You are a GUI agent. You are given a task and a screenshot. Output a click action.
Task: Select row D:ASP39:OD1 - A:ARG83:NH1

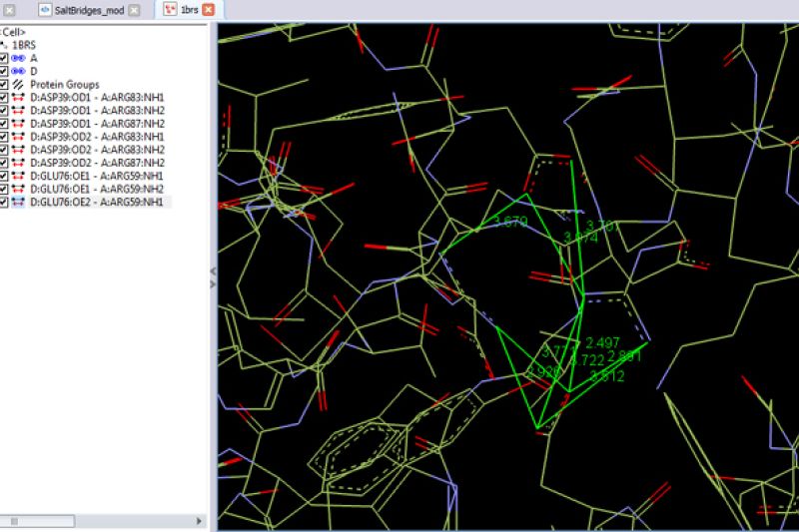[x=97, y=97]
